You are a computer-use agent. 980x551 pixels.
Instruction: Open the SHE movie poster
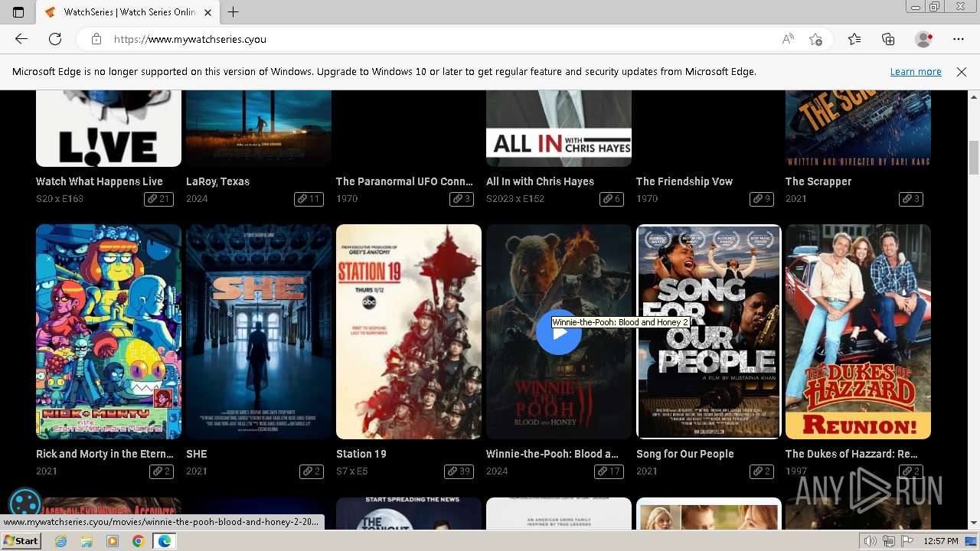tap(259, 331)
